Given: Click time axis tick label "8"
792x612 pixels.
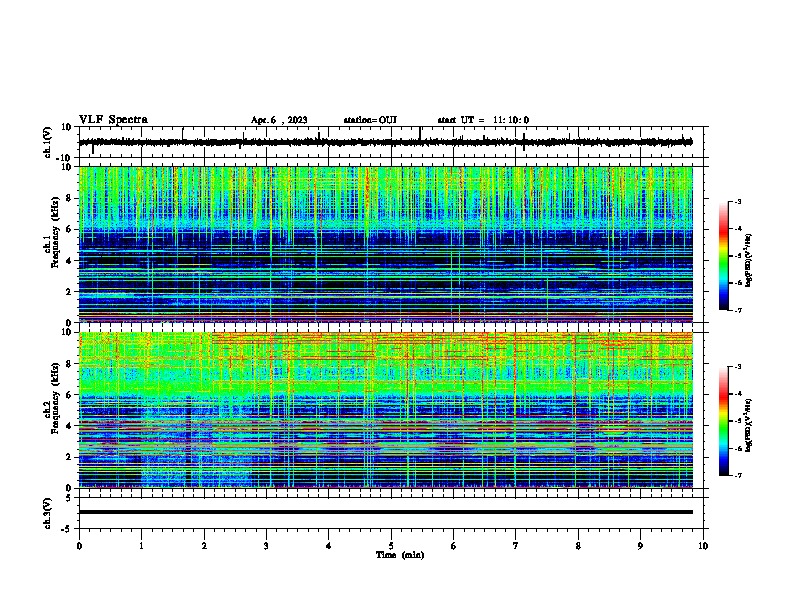Looking at the screenshot, I should click(578, 546).
